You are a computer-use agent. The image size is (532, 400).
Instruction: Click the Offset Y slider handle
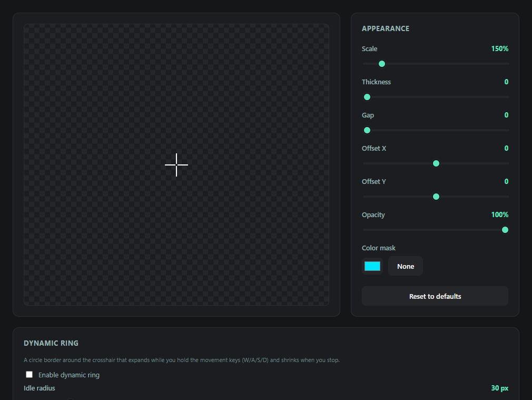(436, 197)
